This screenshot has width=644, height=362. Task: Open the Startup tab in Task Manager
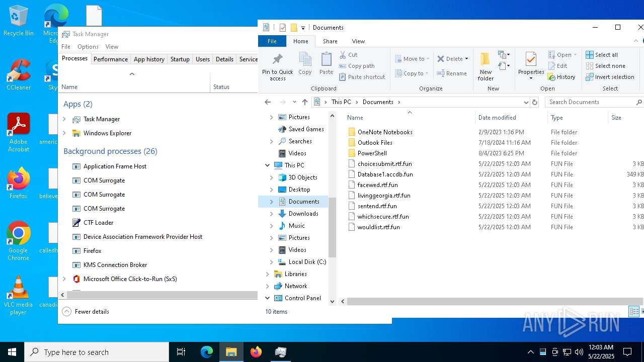180,59
